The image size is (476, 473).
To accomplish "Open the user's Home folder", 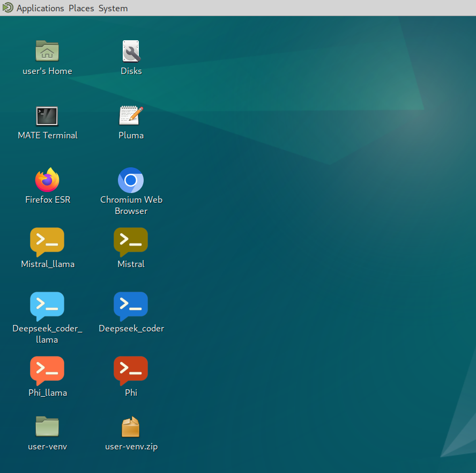I will tap(47, 51).
